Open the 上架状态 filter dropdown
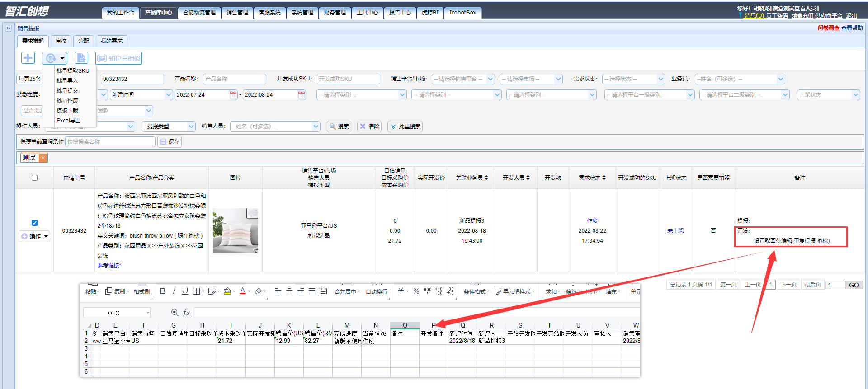The width and height of the screenshot is (868, 389). click(x=828, y=95)
